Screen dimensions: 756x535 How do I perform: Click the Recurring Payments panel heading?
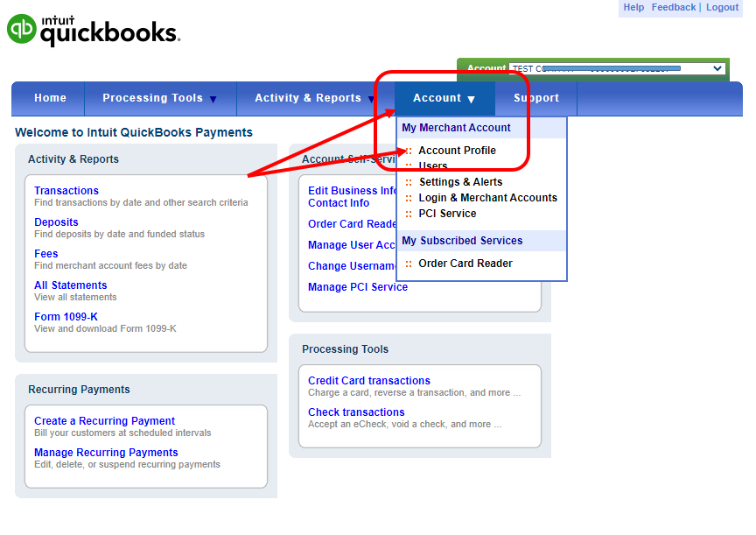pyautogui.click(x=79, y=390)
